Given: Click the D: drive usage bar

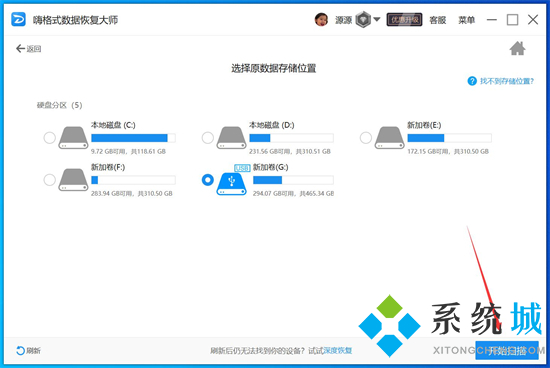Looking at the screenshot, I should [291, 138].
